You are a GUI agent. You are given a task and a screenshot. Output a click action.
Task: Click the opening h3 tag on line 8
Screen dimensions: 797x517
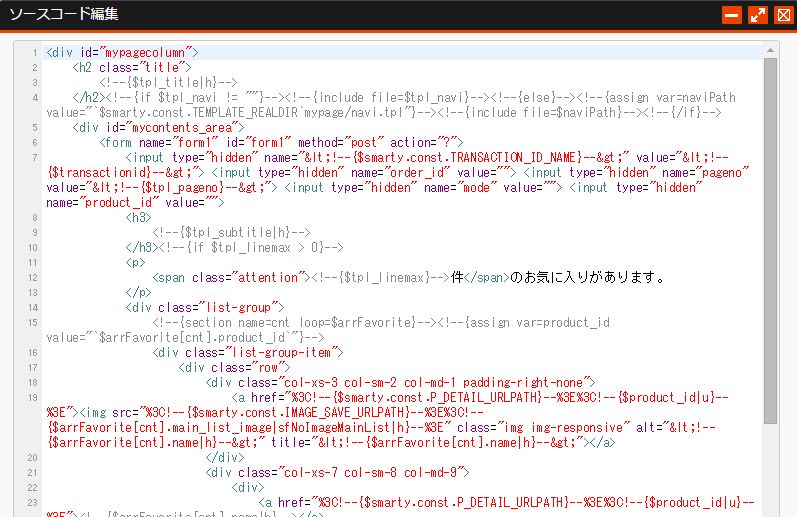138,218
